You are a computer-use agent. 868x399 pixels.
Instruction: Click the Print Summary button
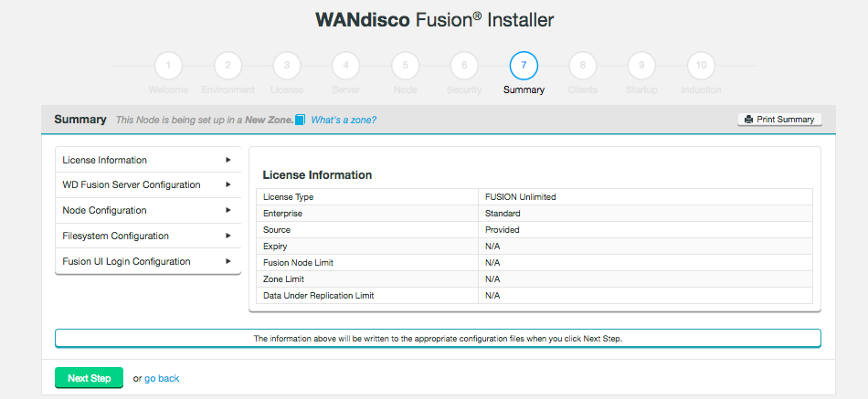[779, 120]
